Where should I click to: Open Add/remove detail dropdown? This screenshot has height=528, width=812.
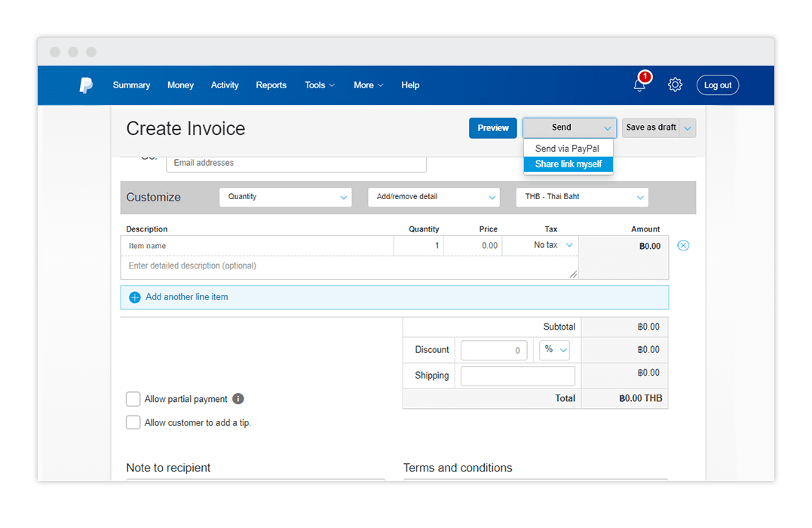tap(434, 197)
